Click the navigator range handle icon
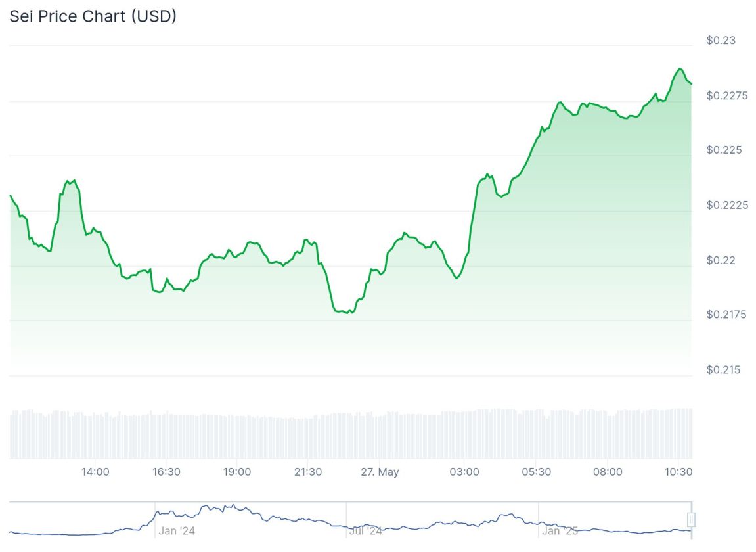The width and height of the screenshot is (756, 552). point(691,520)
